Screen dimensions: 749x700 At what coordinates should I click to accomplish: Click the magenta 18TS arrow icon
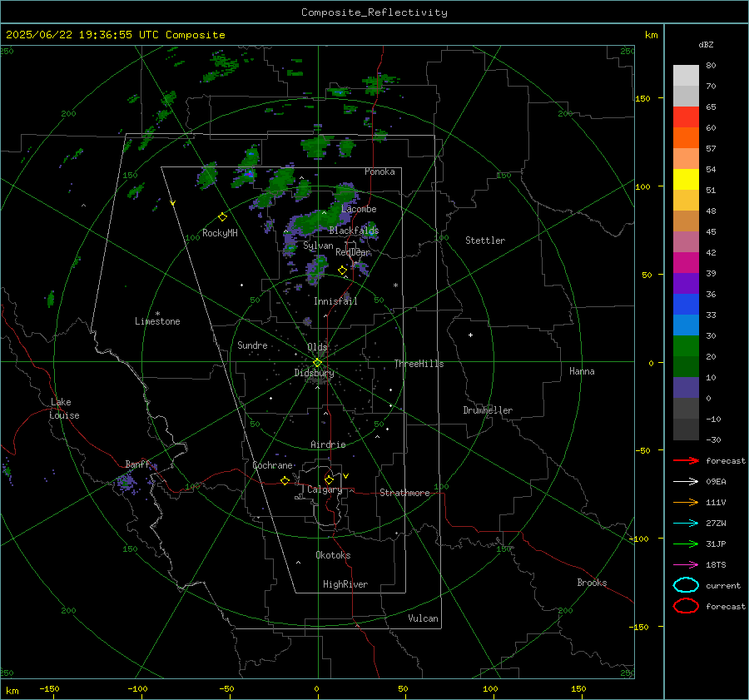[686, 564]
